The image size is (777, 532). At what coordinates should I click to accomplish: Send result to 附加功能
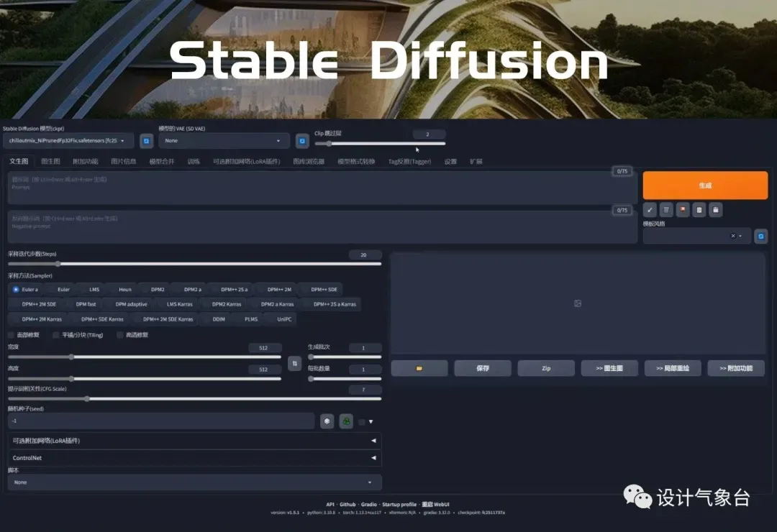(737, 368)
